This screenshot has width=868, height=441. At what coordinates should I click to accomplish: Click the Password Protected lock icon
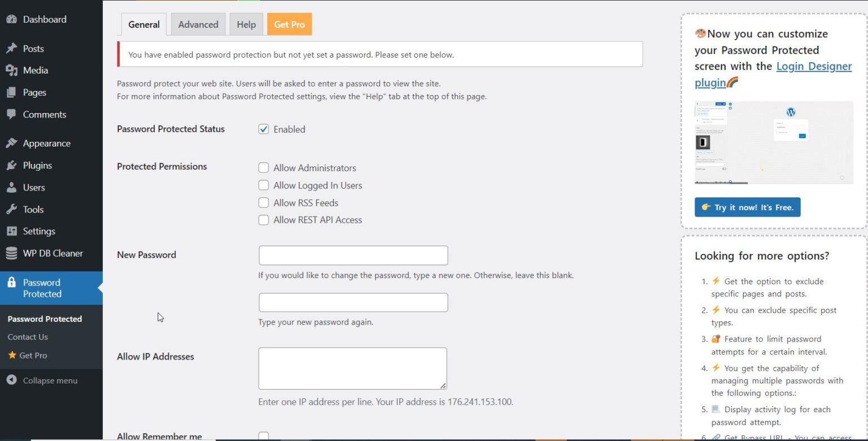coord(12,283)
